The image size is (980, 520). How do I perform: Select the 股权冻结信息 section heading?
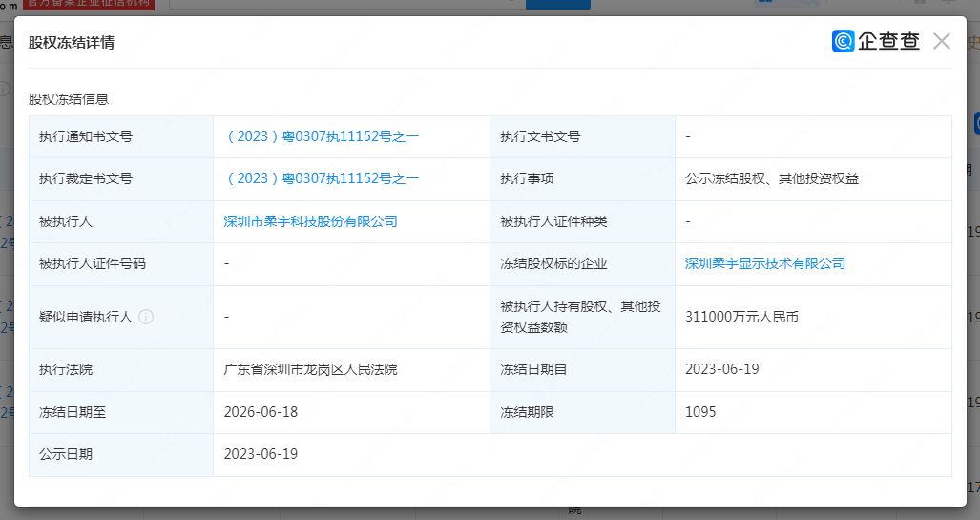point(69,99)
